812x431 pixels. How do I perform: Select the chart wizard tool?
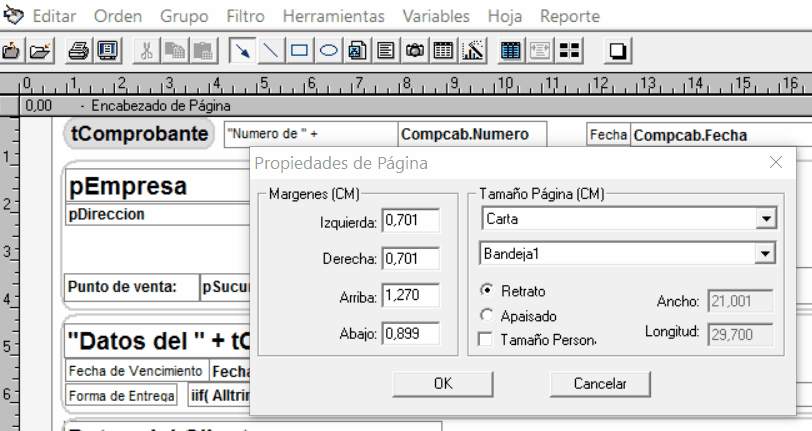coord(472,51)
